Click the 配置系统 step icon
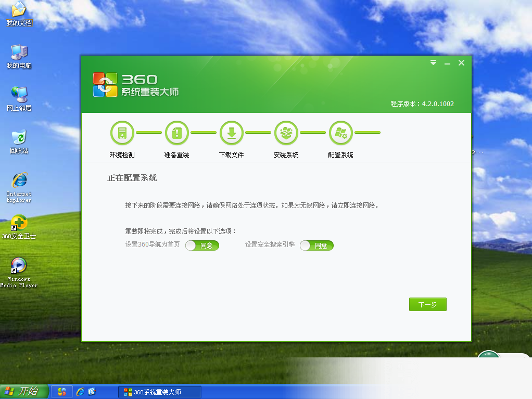 pyautogui.click(x=340, y=133)
